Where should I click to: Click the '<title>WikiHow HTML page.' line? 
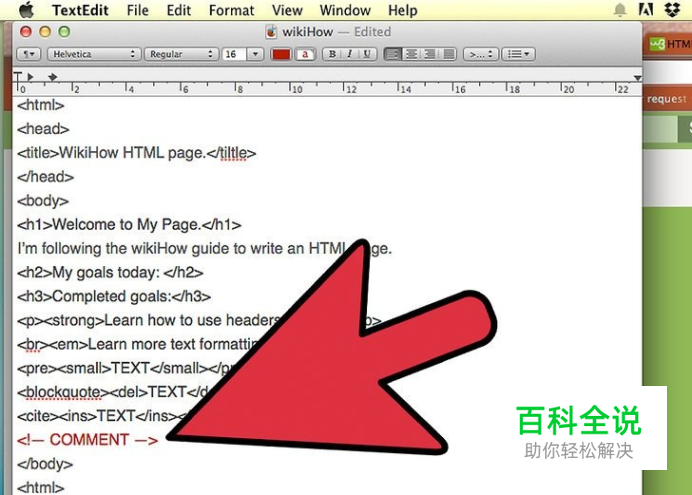(136, 153)
